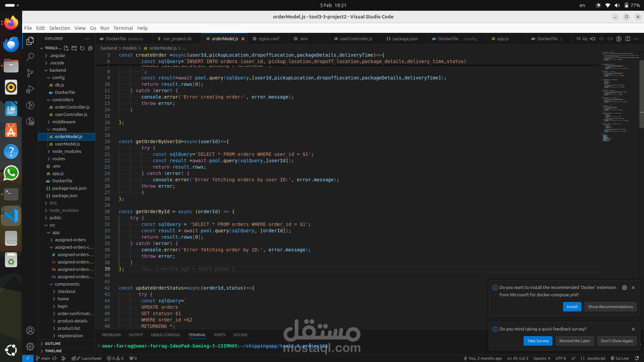Click New File icon in Explorer header
This screenshot has width=644, height=362.
pos(66,48)
